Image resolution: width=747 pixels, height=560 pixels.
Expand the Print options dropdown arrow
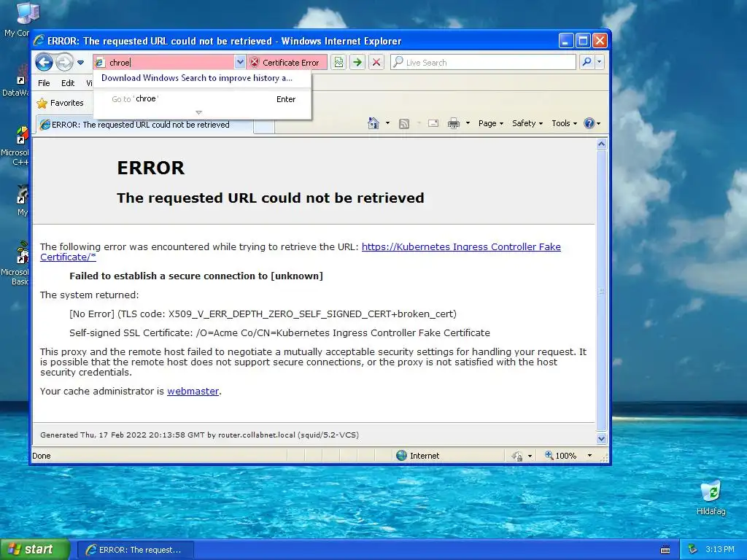[x=468, y=123]
